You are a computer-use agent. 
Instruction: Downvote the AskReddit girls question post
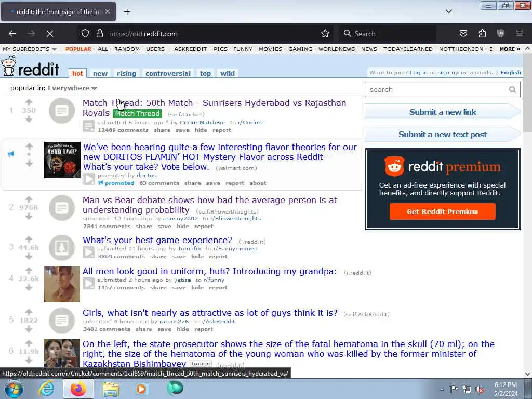tap(29, 329)
